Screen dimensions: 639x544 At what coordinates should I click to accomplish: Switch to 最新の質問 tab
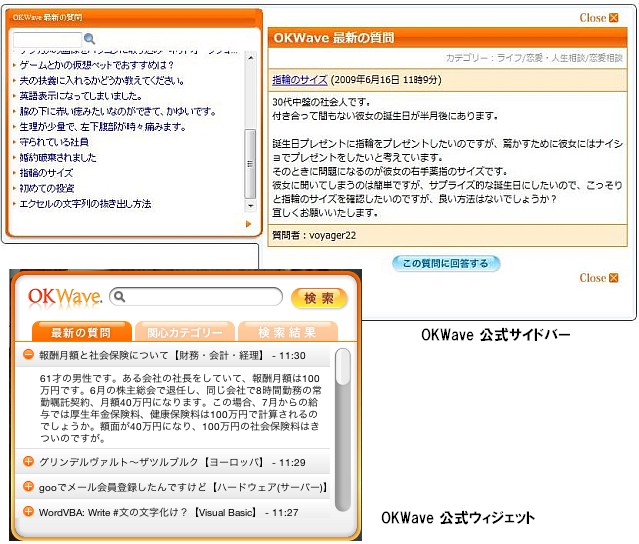coord(82,332)
